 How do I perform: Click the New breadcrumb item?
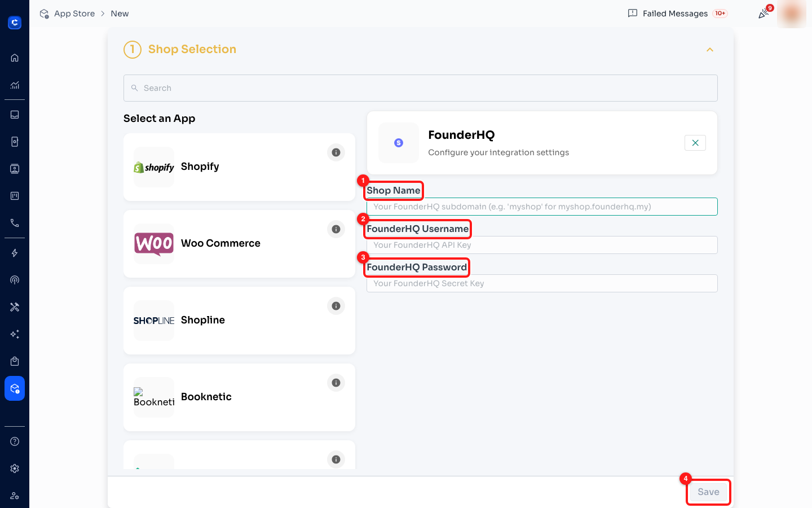[x=120, y=14]
